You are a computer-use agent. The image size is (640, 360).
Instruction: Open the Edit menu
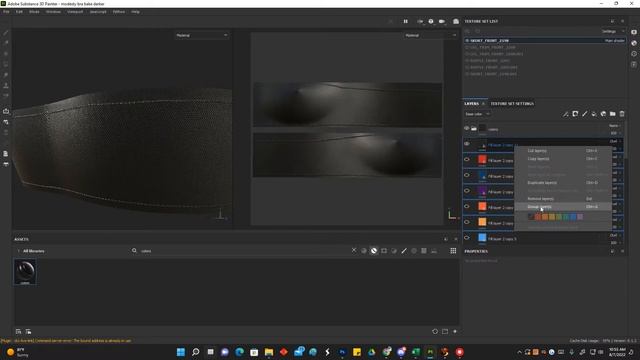19,12
